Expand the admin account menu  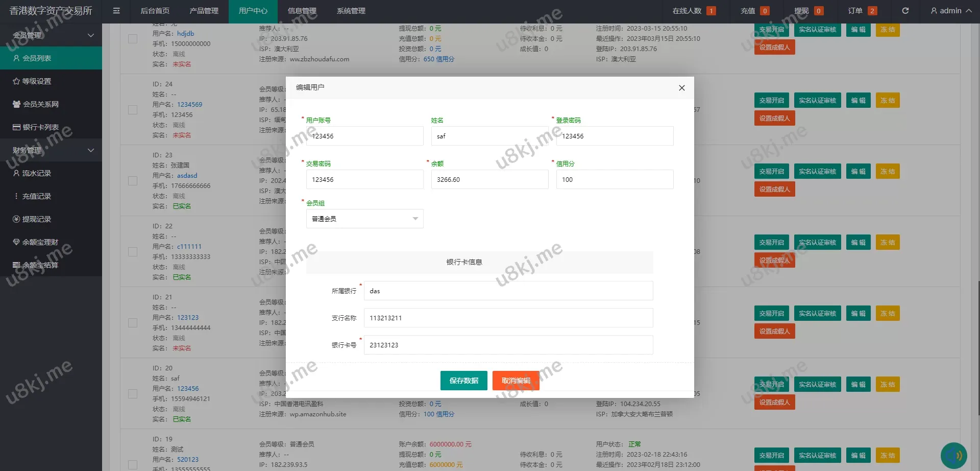[x=951, y=11]
